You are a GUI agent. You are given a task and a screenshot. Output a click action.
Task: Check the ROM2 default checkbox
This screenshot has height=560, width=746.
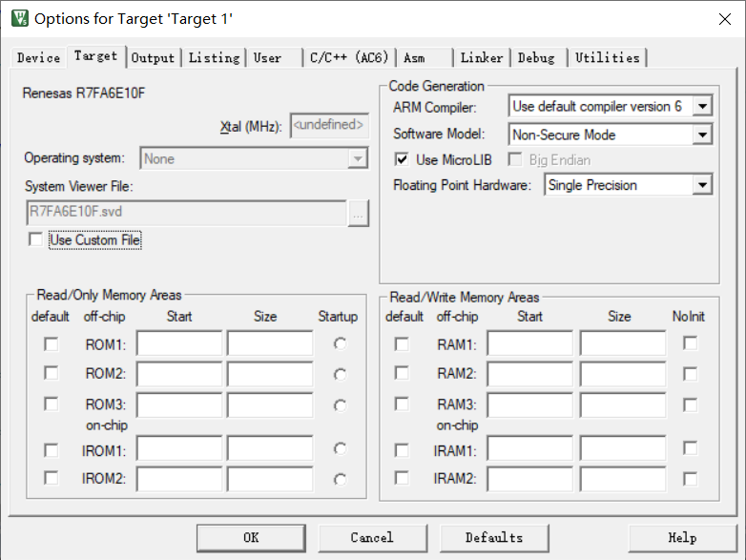pyautogui.click(x=52, y=373)
